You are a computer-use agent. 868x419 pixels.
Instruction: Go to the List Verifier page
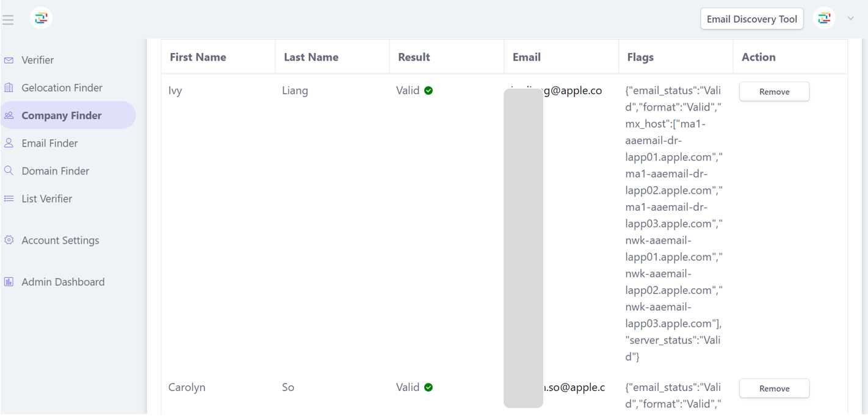point(47,199)
